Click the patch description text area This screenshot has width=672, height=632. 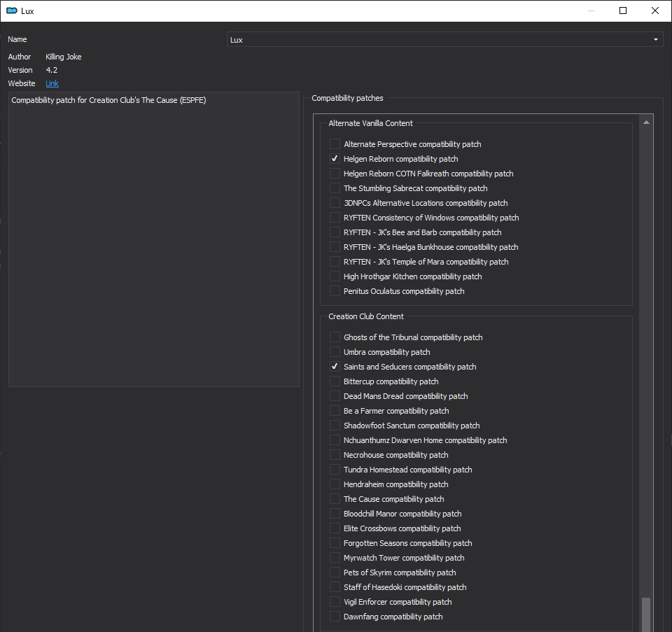pyautogui.click(x=154, y=239)
